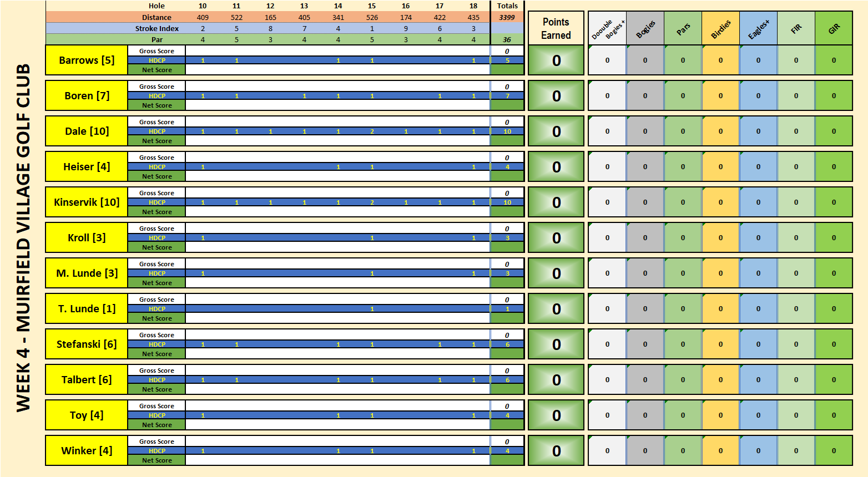Click the Double Bogies+ column header
This screenshot has width=868, height=477.
(x=607, y=29)
